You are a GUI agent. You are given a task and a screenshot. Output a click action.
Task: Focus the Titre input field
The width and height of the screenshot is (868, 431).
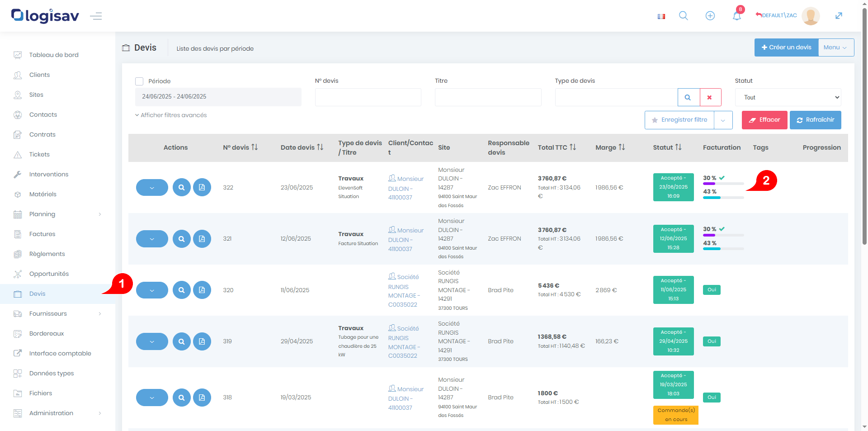(x=488, y=97)
